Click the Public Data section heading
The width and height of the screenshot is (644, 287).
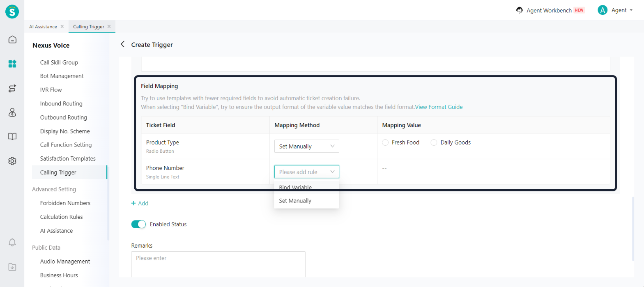pos(46,248)
